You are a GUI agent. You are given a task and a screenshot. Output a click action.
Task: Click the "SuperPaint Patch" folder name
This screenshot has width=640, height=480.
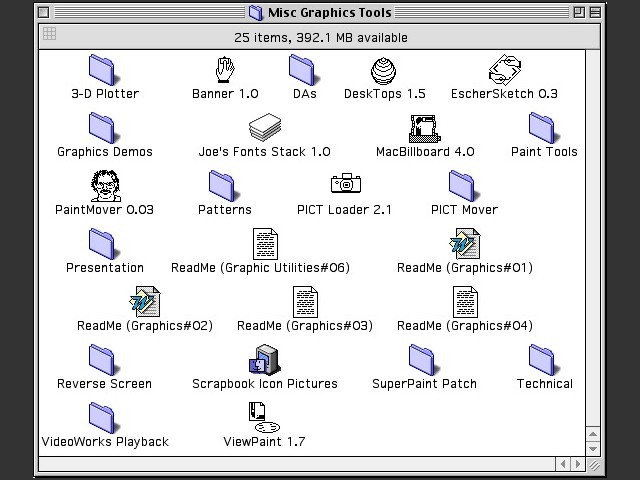point(424,384)
